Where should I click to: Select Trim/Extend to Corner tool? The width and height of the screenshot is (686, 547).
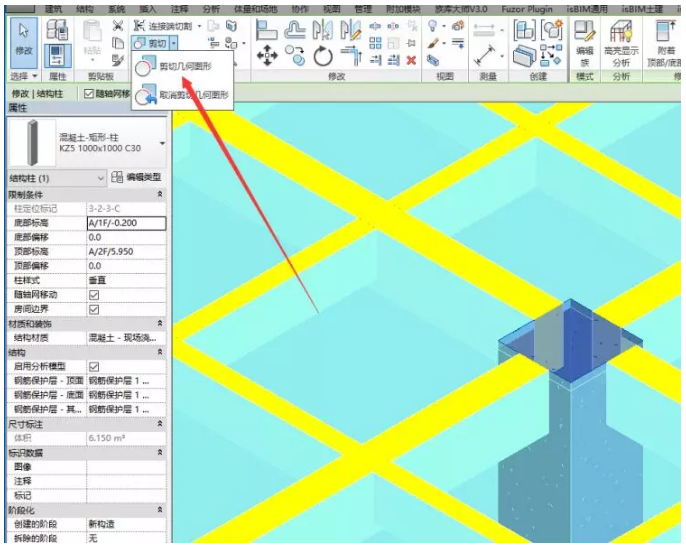click(x=351, y=56)
